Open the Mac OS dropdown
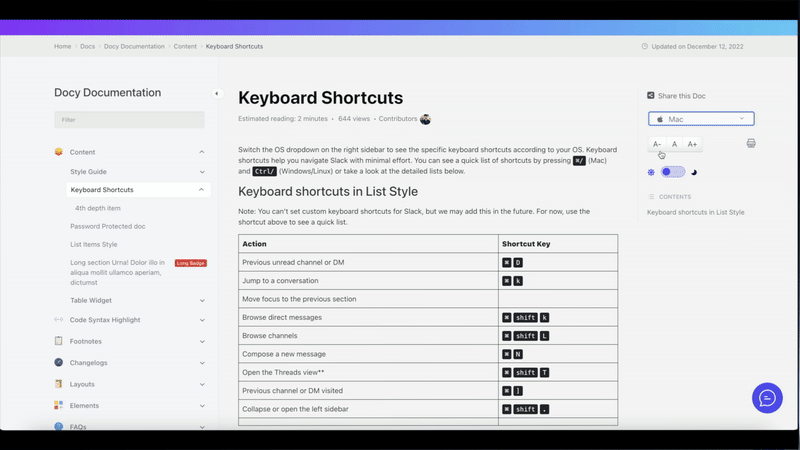Image resolution: width=800 pixels, height=450 pixels. coord(701,119)
